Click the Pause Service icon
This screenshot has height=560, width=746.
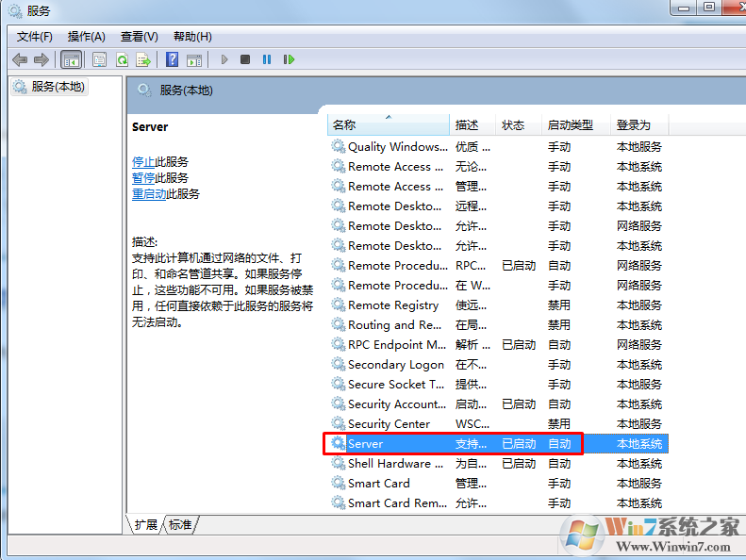pos(267,59)
